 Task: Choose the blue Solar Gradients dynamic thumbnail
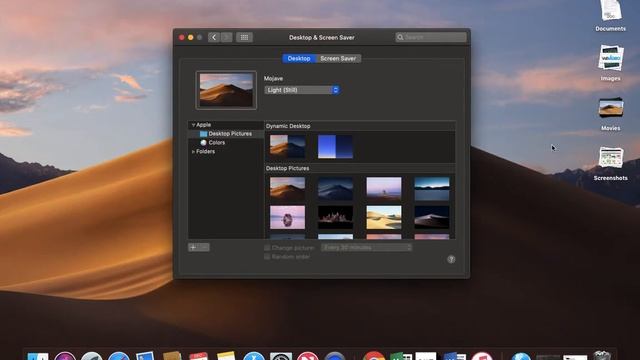[336, 147]
